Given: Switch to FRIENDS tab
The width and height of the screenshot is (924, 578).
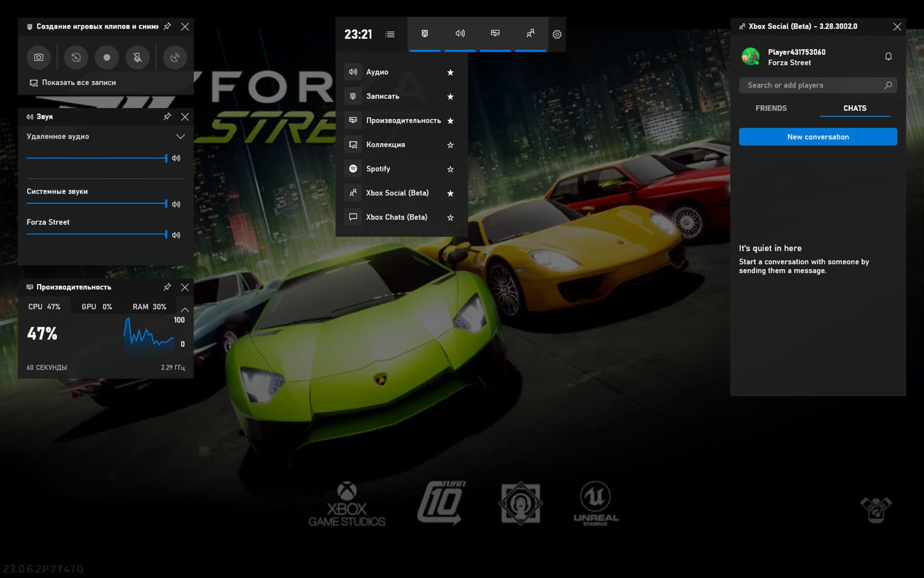Looking at the screenshot, I should pyautogui.click(x=771, y=108).
